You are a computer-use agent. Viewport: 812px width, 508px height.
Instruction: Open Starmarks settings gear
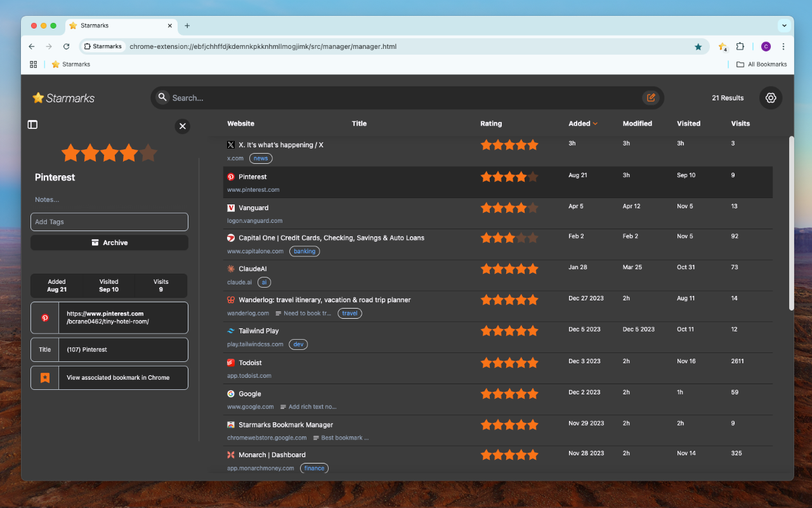point(771,98)
